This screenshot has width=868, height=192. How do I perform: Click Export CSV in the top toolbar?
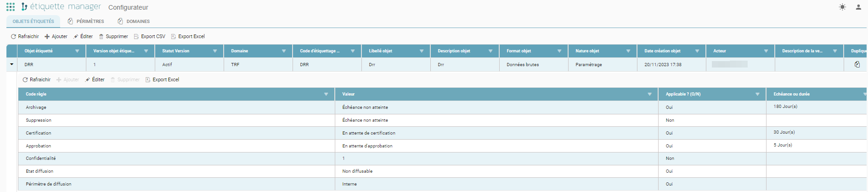149,36
